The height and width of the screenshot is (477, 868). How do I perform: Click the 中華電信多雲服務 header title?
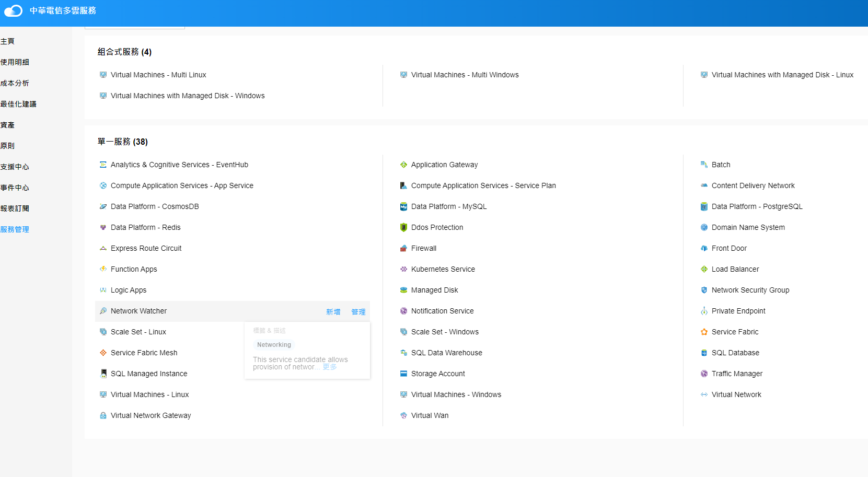[63, 10]
